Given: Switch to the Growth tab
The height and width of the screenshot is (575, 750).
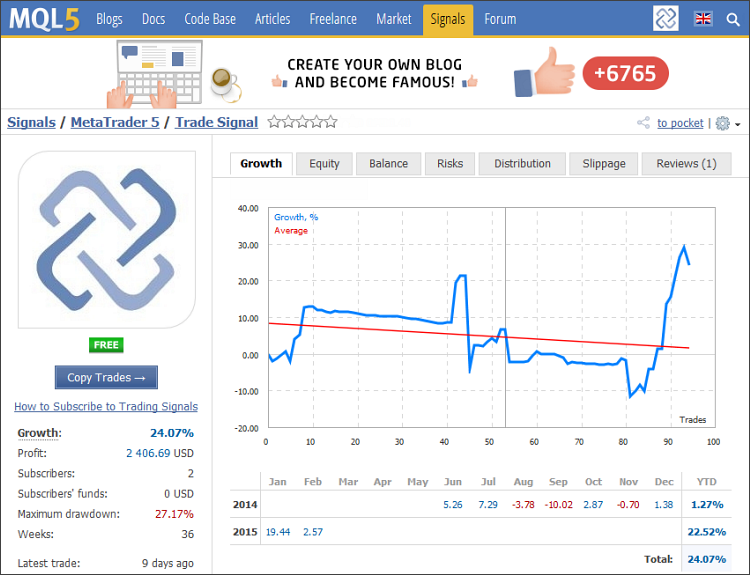Looking at the screenshot, I should 261,164.
